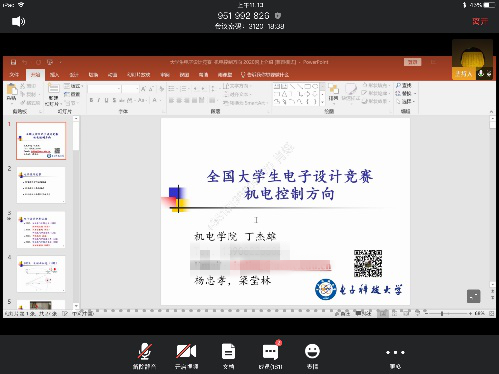Click the slide title text 全国大学生电子设计竞赛
The height and width of the screenshot is (374, 499).
[x=290, y=176]
